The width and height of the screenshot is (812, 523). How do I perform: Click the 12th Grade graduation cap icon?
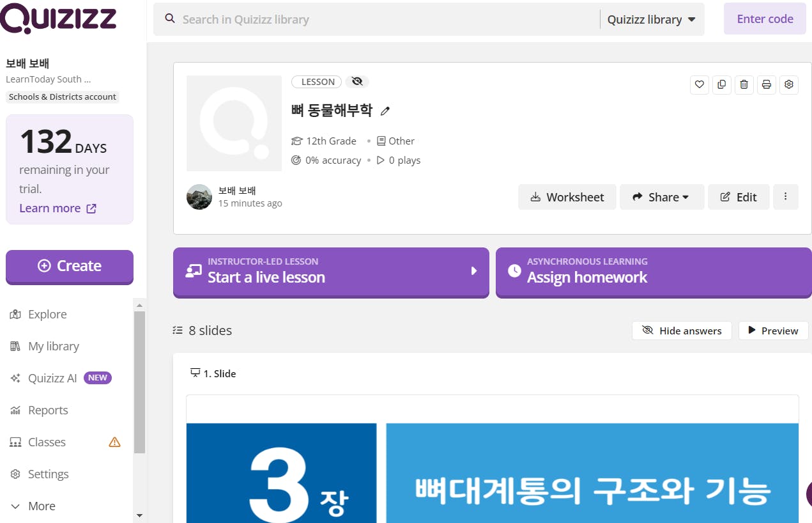click(296, 141)
